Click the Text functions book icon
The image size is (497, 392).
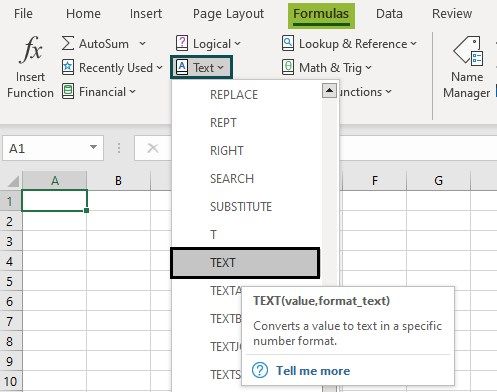coord(182,67)
